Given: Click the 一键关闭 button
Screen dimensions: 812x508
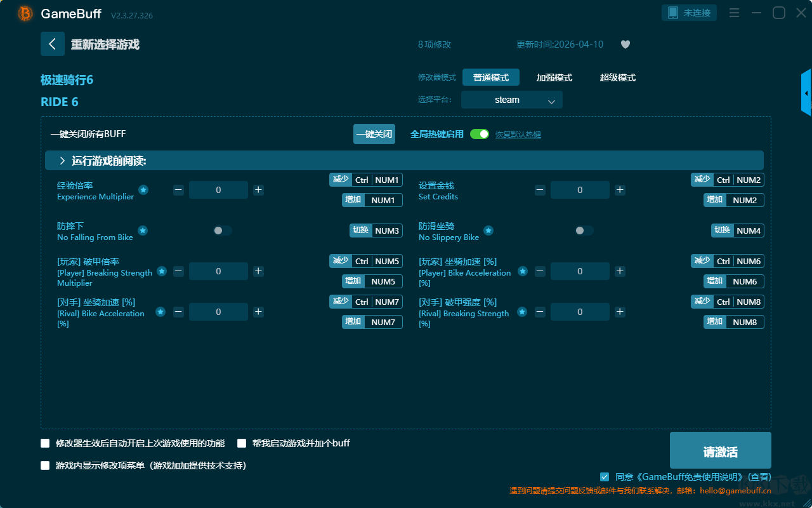Looking at the screenshot, I should 374,134.
